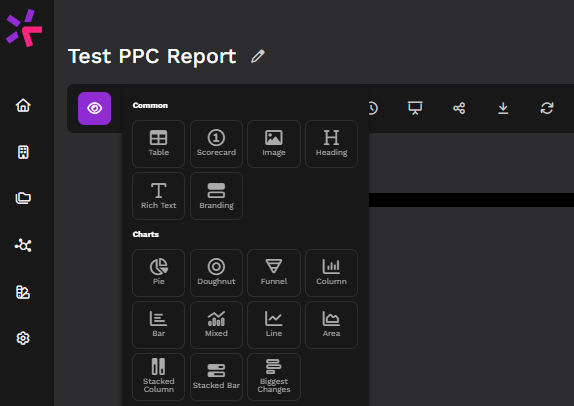
Task: Open Settings gear in sidebar
Action: [x=23, y=338]
